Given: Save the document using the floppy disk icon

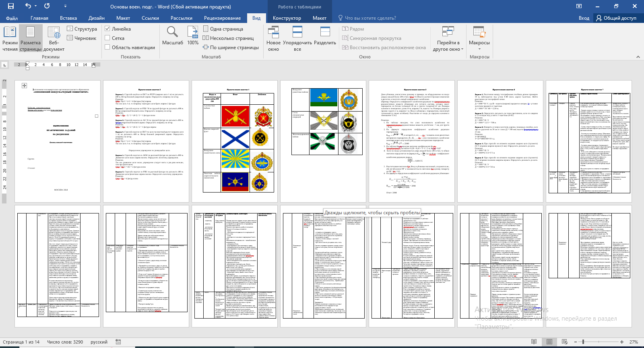Looking at the screenshot, I should click(11, 6).
